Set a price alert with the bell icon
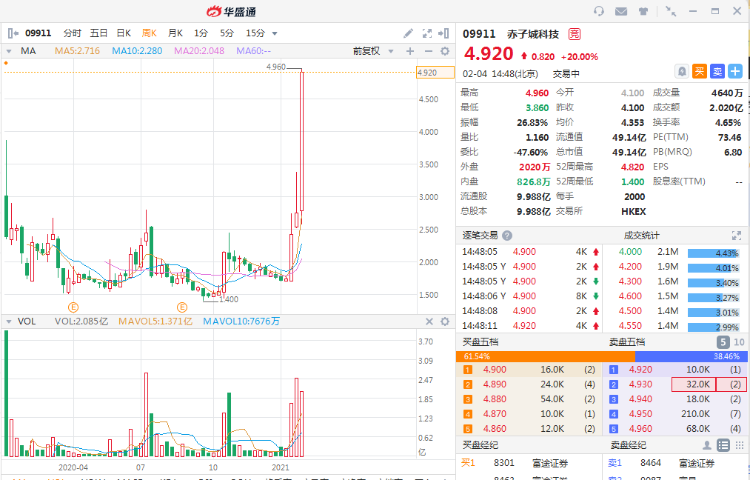 [682, 72]
